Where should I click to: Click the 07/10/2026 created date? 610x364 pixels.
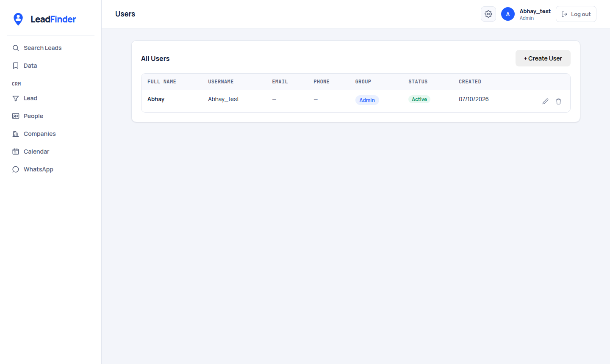474,99
